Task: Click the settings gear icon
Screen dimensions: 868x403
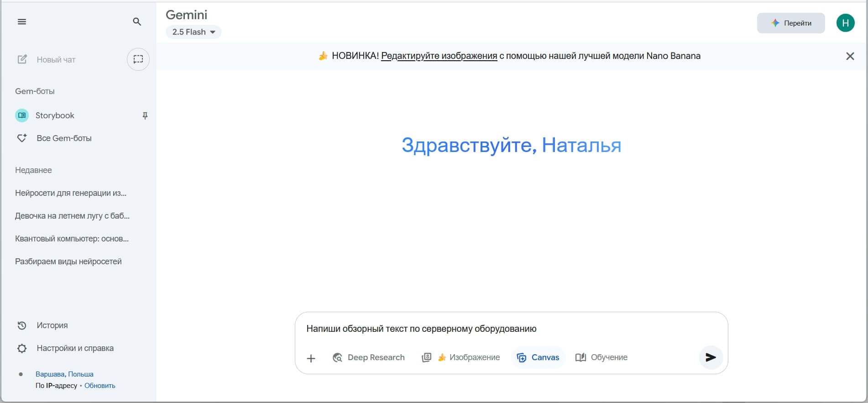Action: tap(22, 348)
